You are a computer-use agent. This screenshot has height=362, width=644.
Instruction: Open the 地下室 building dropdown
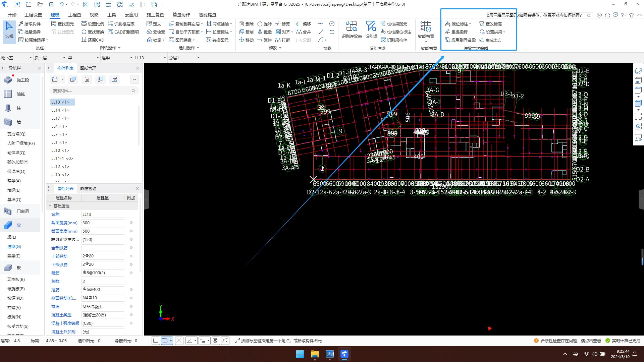point(16,58)
